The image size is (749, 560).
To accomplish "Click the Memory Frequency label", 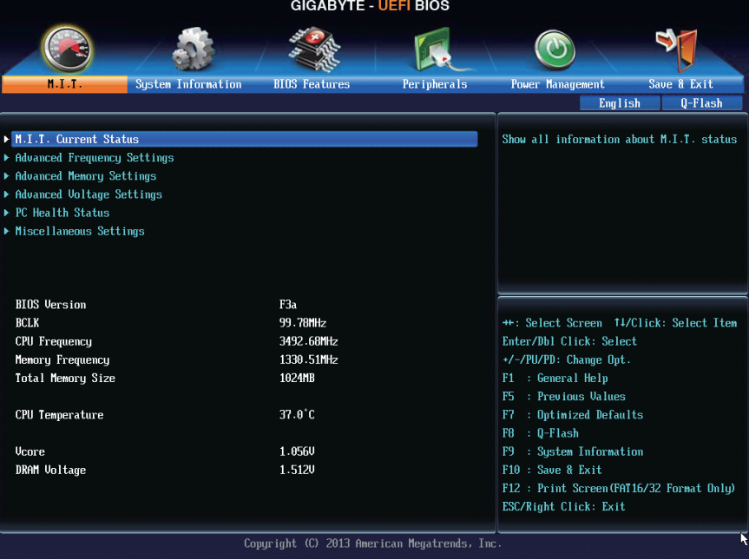I will click(x=62, y=359).
